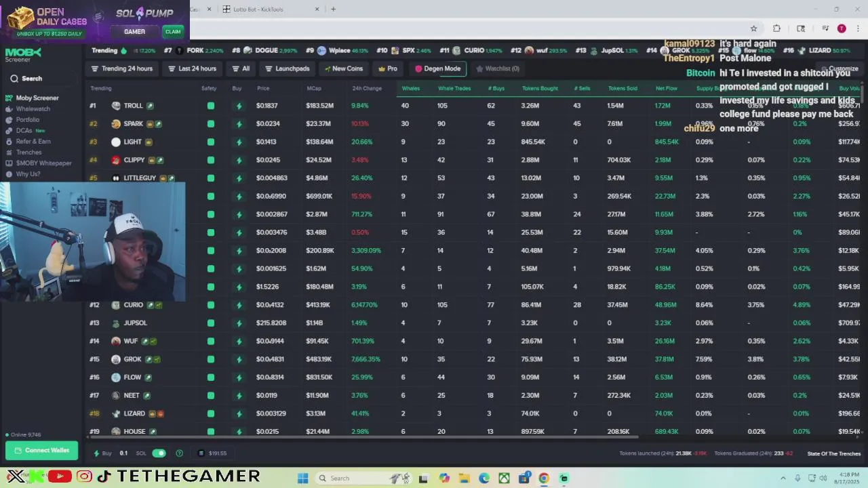868x488 pixels.
Task: Open Watchlist (0)
Action: [498, 68]
